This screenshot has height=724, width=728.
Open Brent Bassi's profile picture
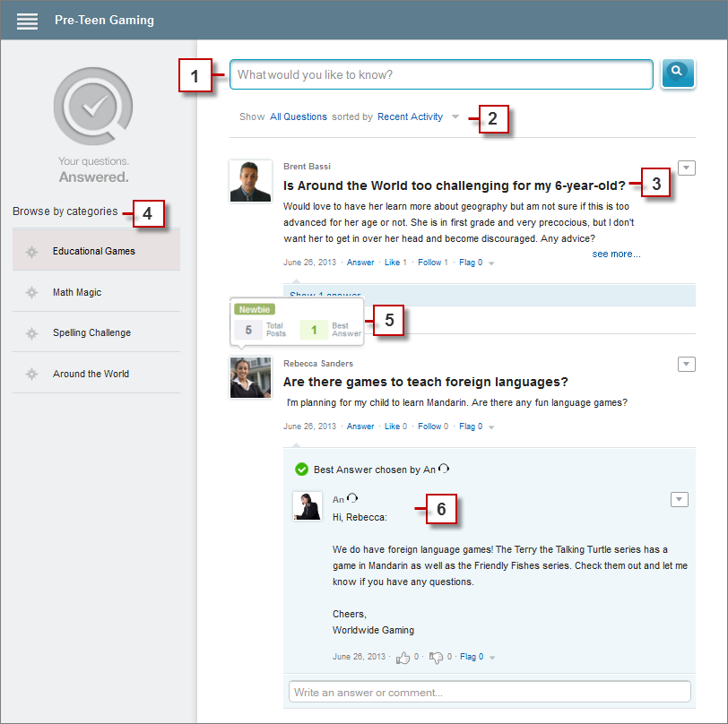pyautogui.click(x=250, y=181)
